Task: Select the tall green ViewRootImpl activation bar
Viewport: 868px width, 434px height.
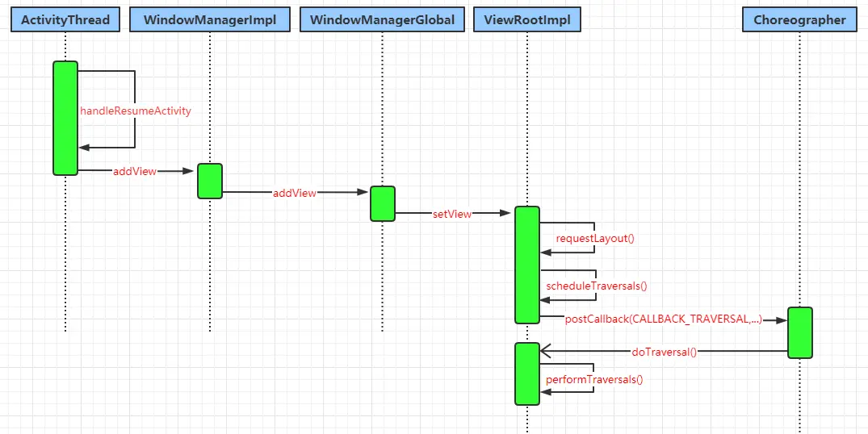Action: 527,265
